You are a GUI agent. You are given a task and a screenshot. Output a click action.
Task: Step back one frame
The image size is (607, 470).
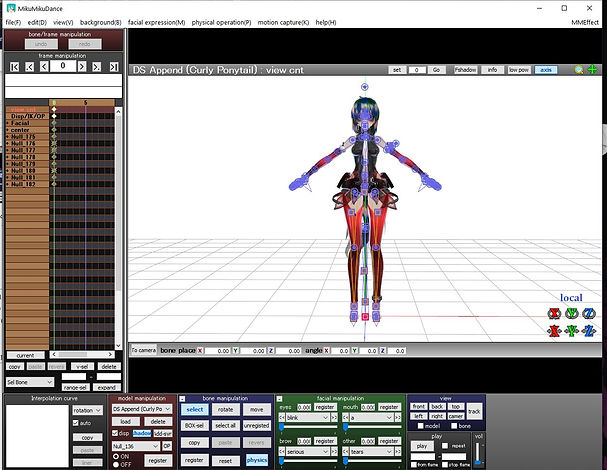44,67
